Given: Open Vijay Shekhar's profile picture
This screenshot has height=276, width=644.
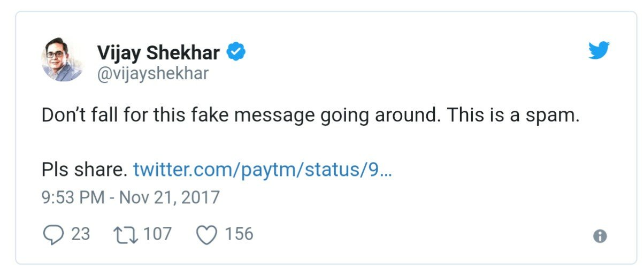Looking at the screenshot, I should 62,59.
